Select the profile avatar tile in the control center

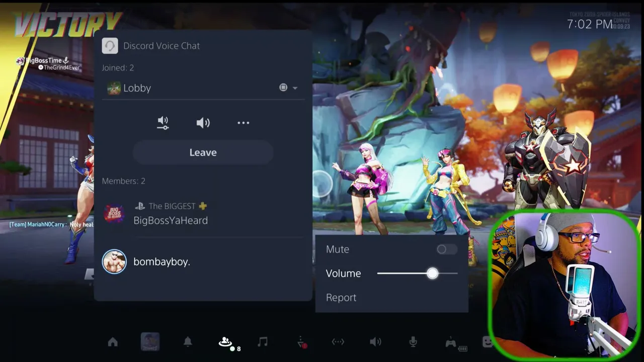coord(150,342)
